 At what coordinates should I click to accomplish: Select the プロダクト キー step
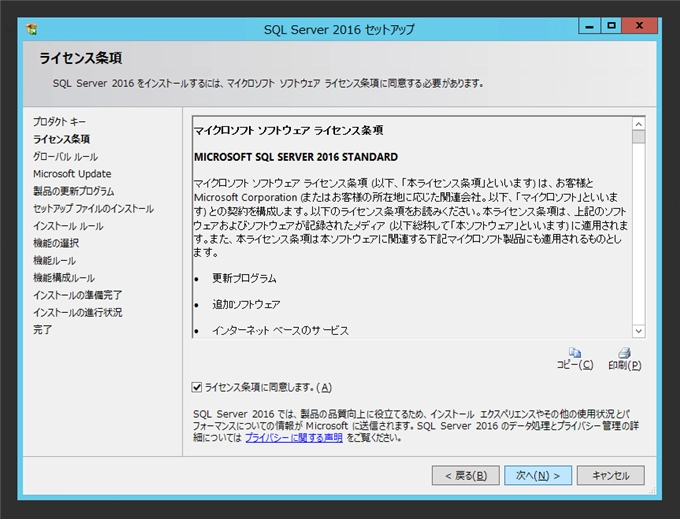pos(59,122)
